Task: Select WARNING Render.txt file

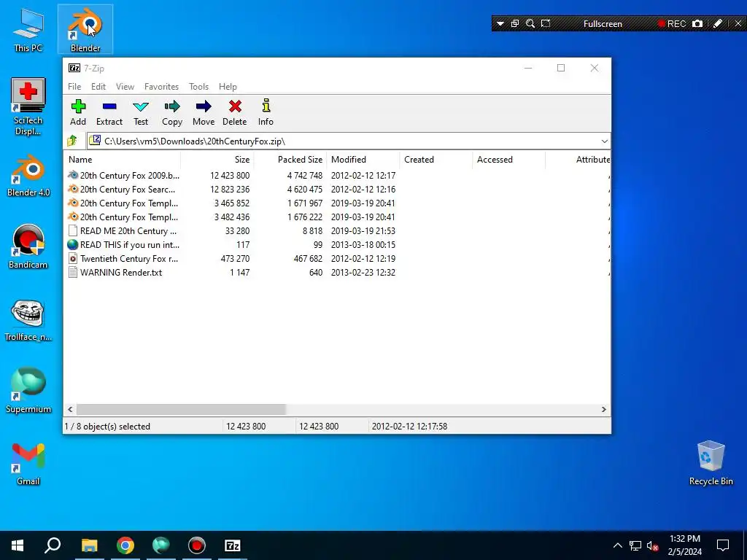Action: pos(115,273)
